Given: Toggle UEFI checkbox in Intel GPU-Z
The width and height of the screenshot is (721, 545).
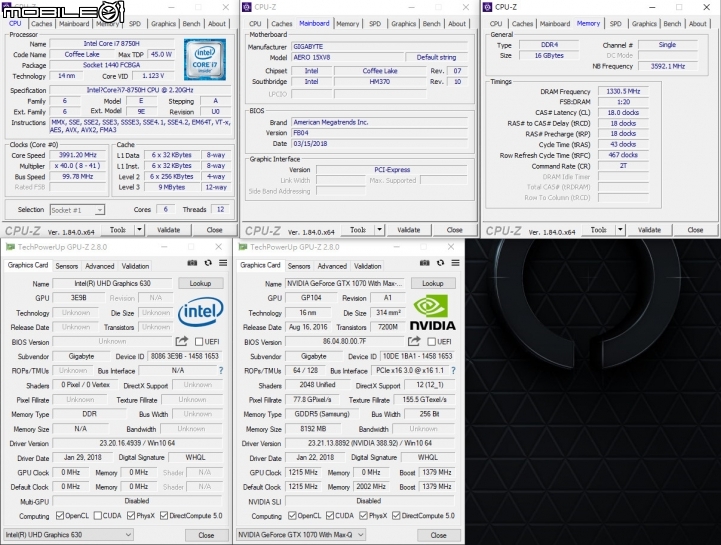Looking at the screenshot, I should tap(199, 342).
